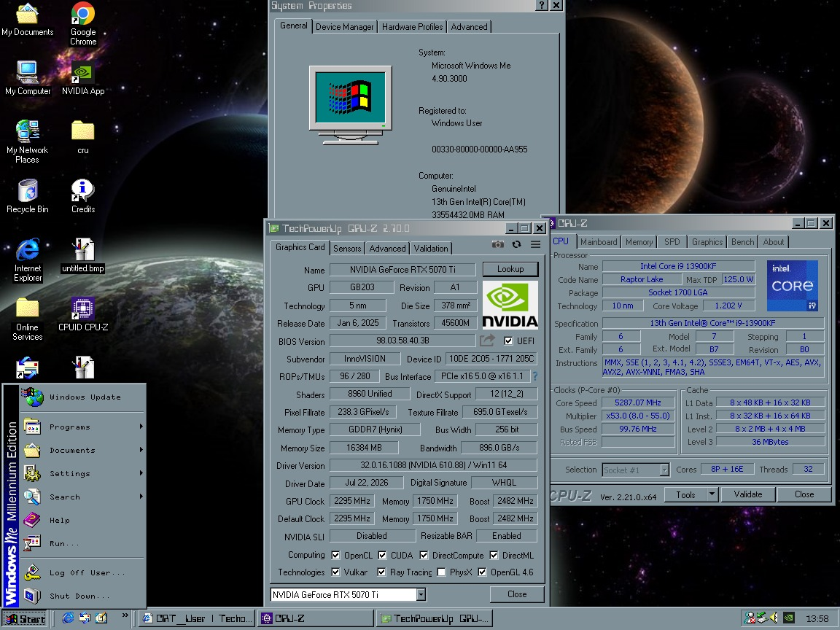Click Close button in GPU-Z
Screen dimensions: 840x630
(x=517, y=594)
